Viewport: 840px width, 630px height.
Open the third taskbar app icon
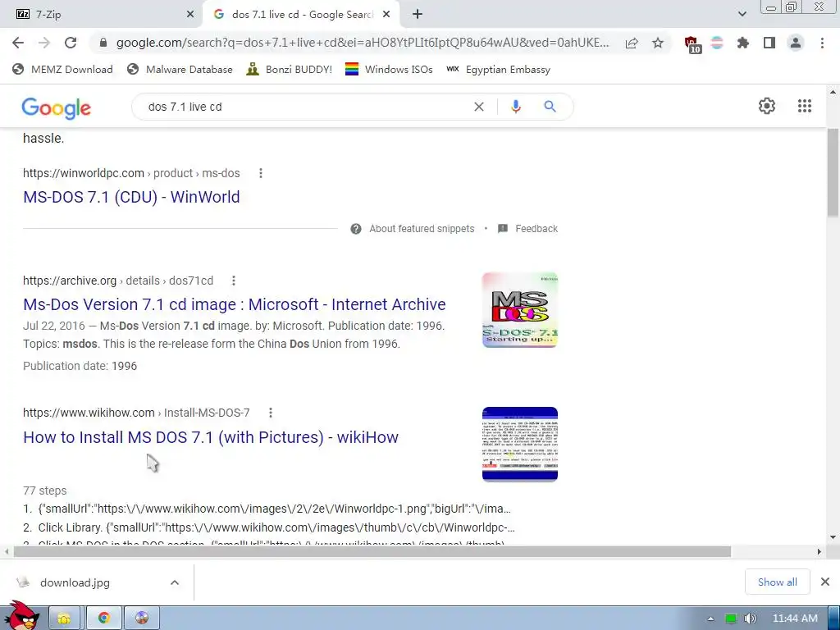(141, 619)
